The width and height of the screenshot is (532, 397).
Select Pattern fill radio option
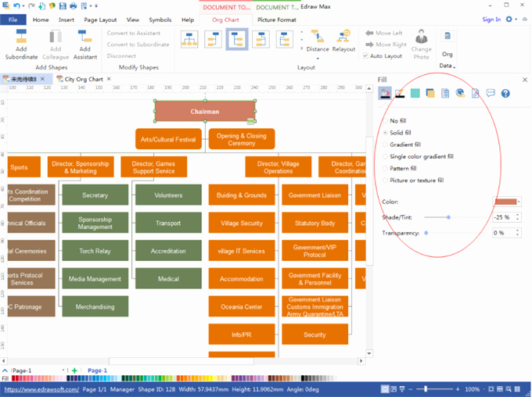pos(385,168)
